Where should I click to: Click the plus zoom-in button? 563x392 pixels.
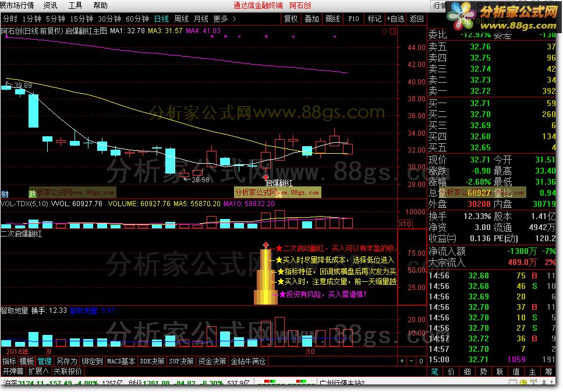(x=402, y=361)
